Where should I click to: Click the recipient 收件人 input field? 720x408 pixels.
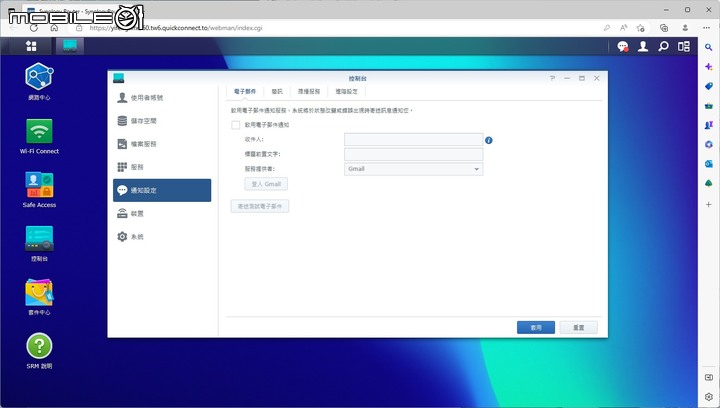click(x=413, y=140)
